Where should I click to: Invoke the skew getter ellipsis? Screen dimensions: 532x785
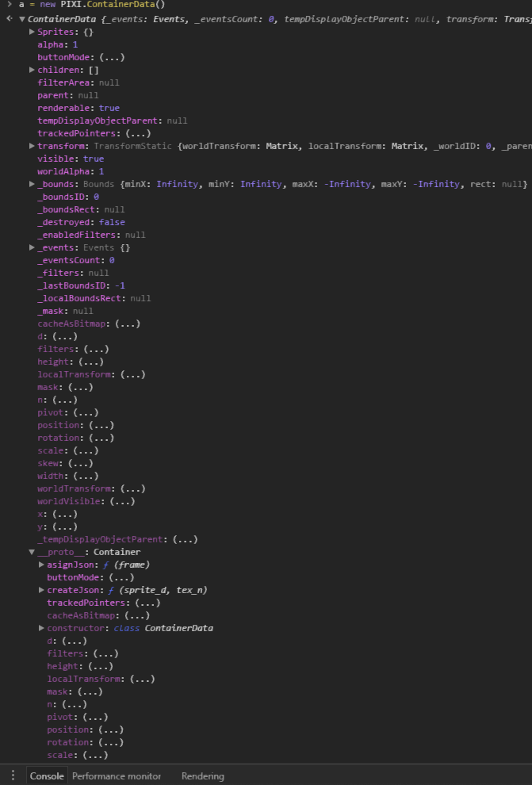point(81,463)
